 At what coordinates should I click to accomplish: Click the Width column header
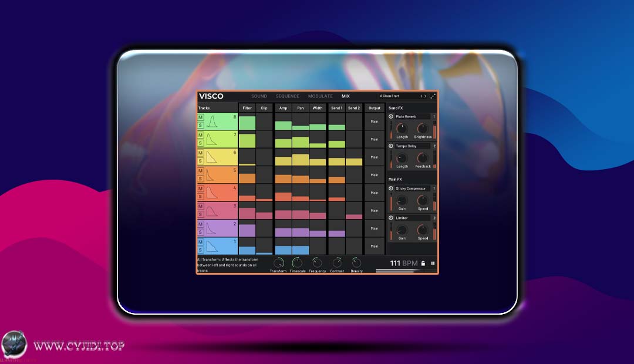click(x=318, y=108)
